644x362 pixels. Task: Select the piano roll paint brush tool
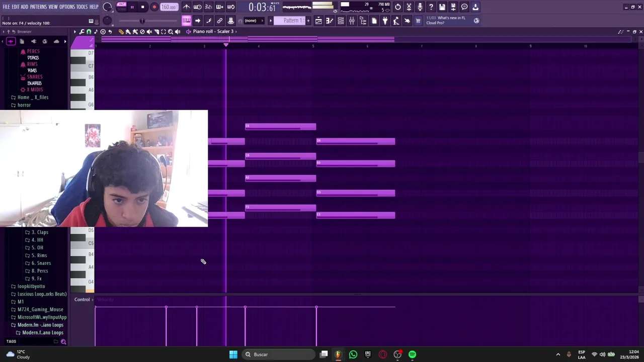128,32
